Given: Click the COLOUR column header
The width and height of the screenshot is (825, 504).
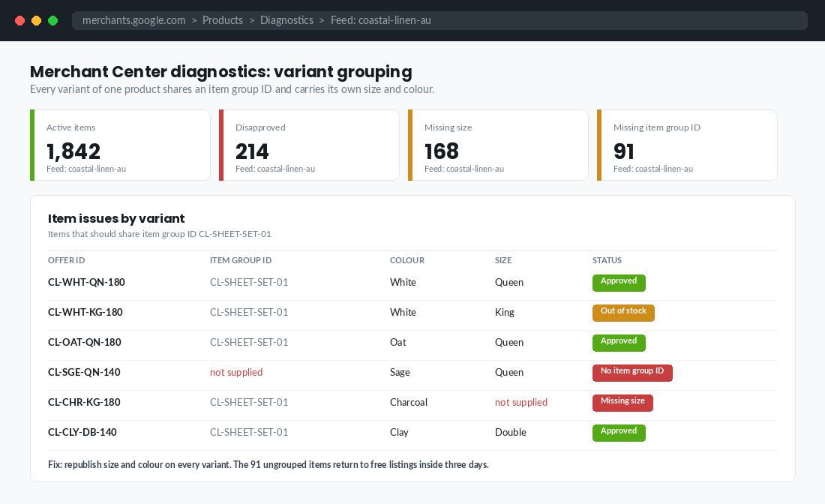Looking at the screenshot, I should point(407,260).
